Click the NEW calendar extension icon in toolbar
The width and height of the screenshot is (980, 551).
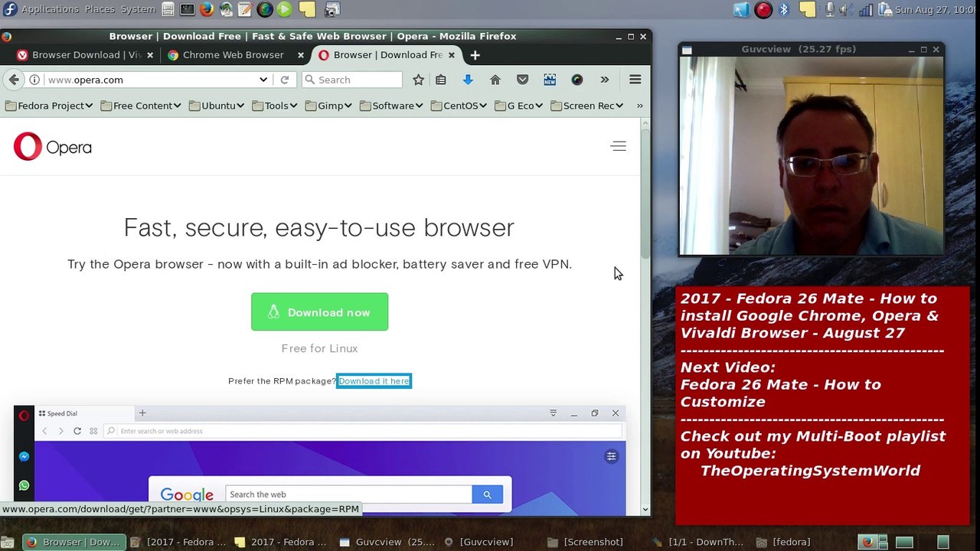tap(550, 80)
